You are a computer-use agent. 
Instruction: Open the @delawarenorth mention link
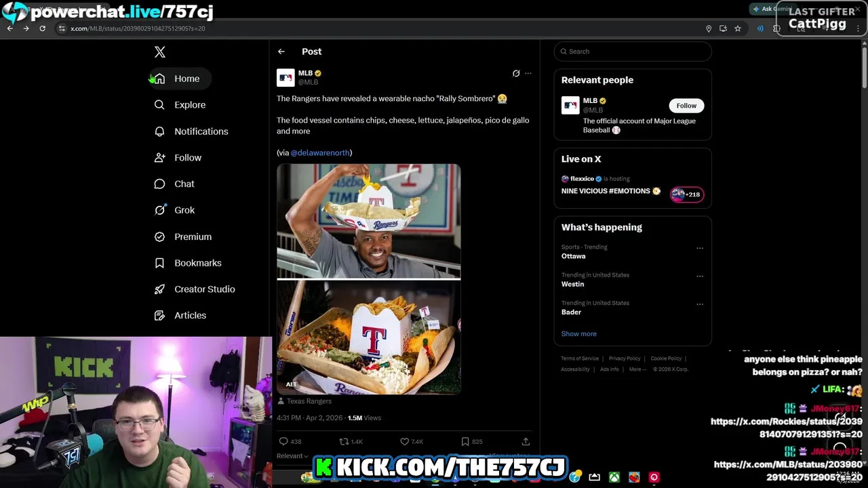tap(320, 152)
